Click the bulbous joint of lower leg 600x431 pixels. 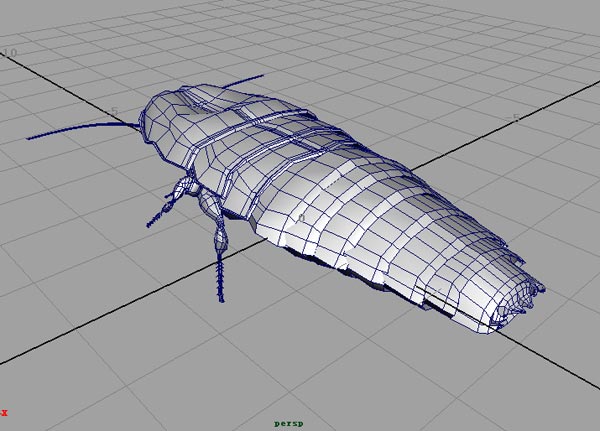(x=222, y=240)
